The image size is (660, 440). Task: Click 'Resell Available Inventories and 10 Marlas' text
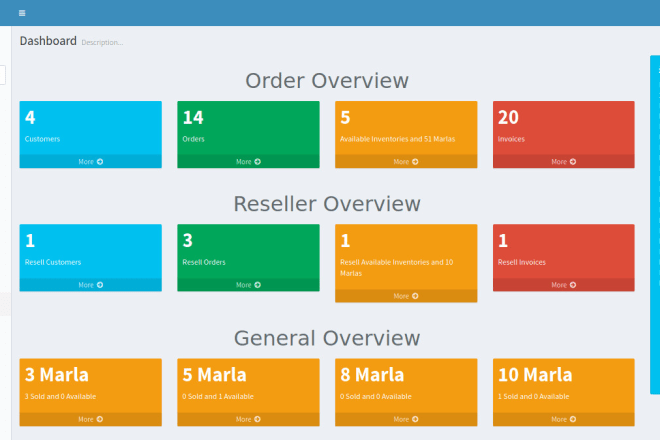[x=397, y=268]
